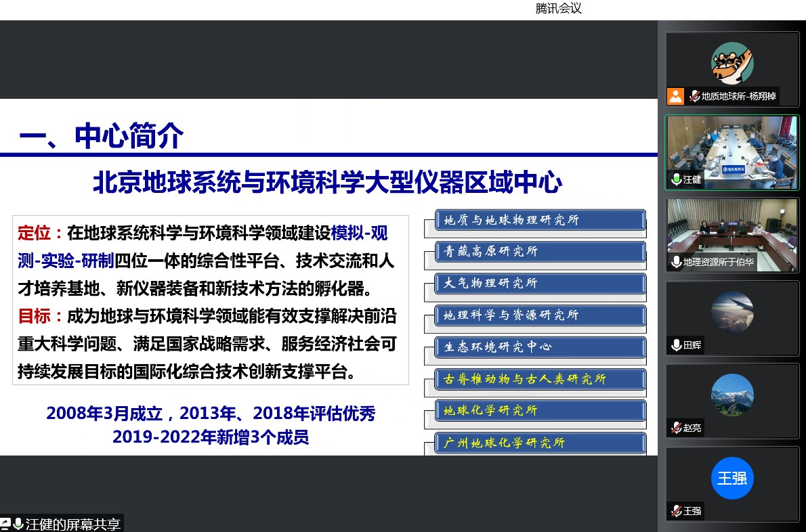Viewport: 806px width, 532px height.
Task: Click the blue 王强 avatar circle
Action: click(731, 479)
